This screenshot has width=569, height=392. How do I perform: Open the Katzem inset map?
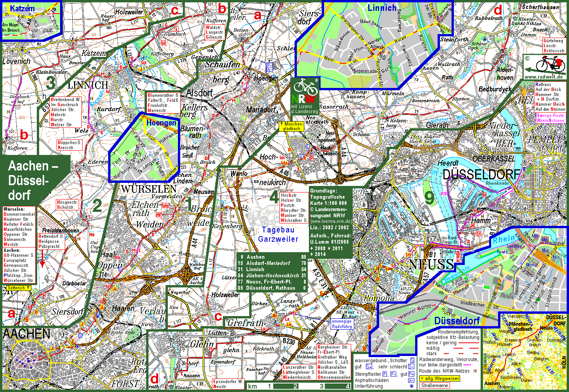[x=31, y=21]
